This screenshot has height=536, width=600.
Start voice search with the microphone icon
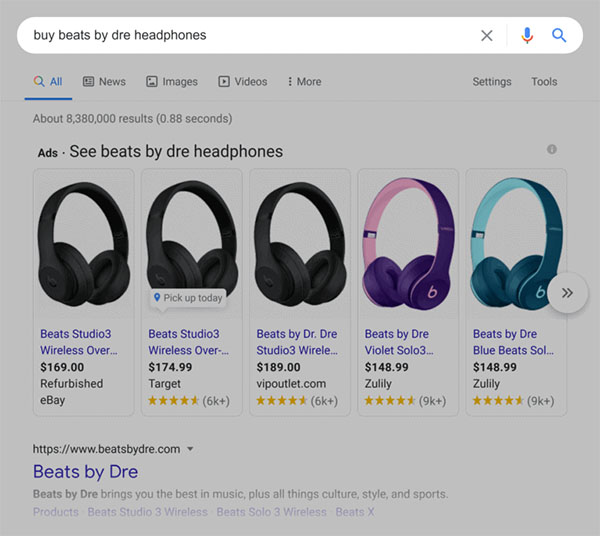(527, 36)
